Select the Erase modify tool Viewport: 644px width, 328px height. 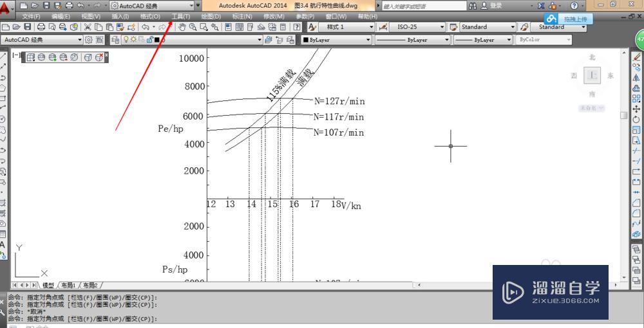click(637, 56)
